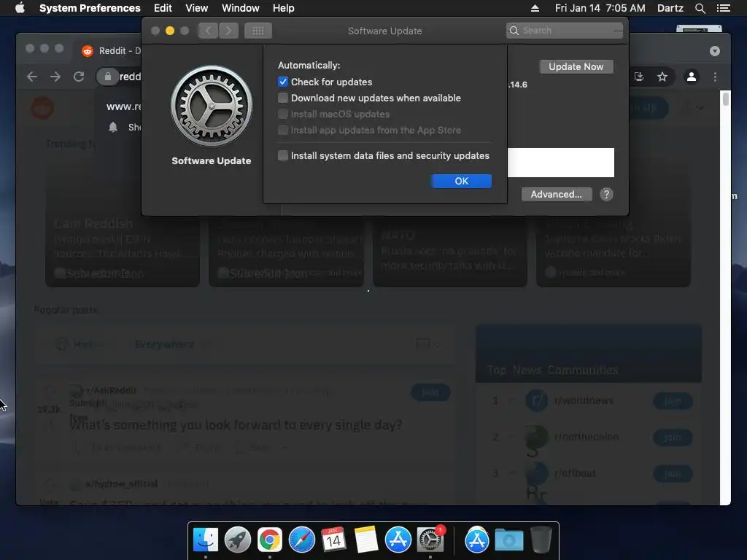747x560 pixels.
Task: Open the View menu
Action: pyautogui.click(x=196, y=8)
